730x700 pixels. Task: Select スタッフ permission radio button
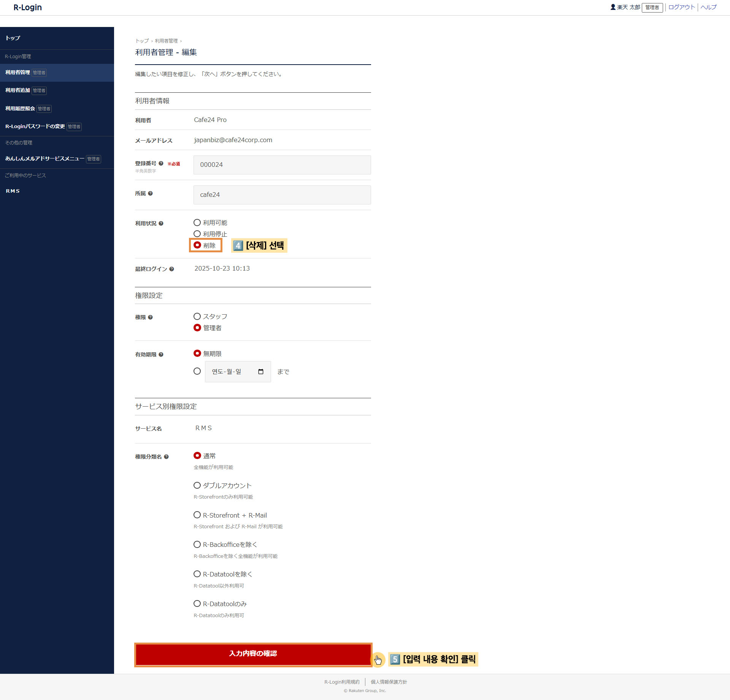point(197,317)
